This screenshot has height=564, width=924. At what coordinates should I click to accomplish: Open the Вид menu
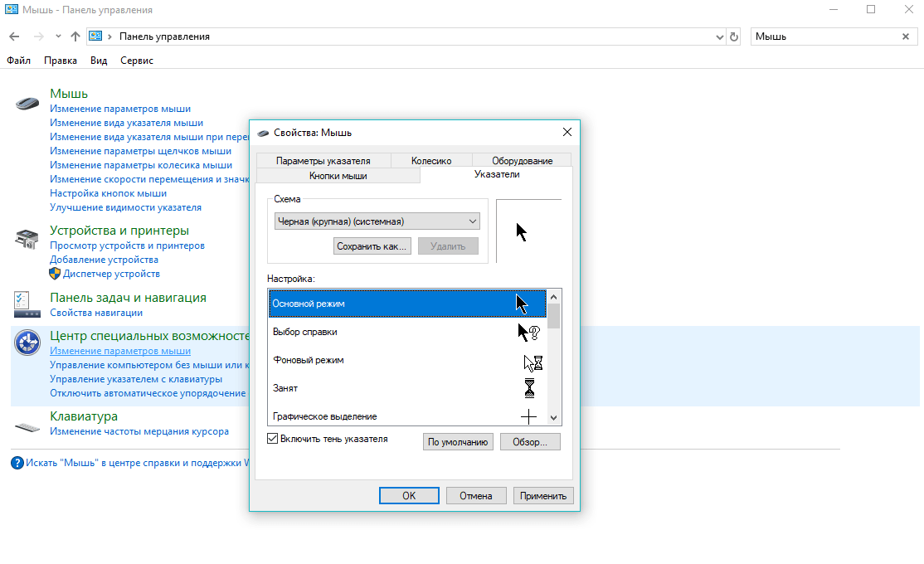coord(99,60)
